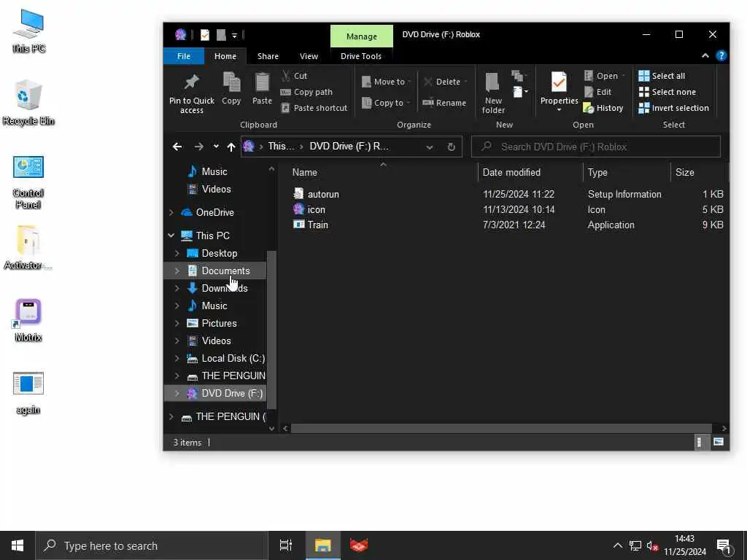
Task: Open the Copy to dropdown
Action: pos(387,103)
